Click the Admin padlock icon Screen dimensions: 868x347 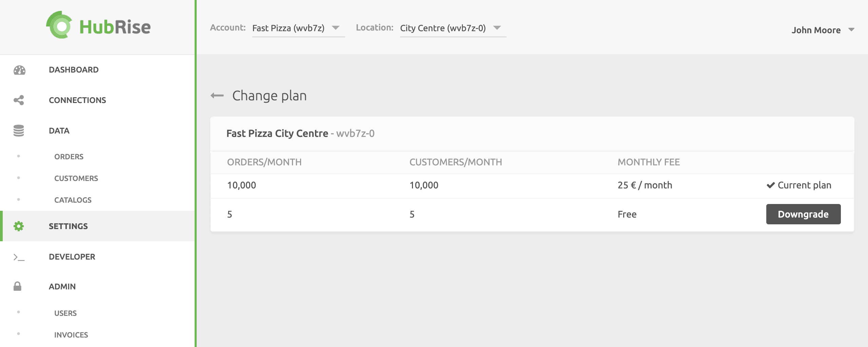[x=18, y=286]
